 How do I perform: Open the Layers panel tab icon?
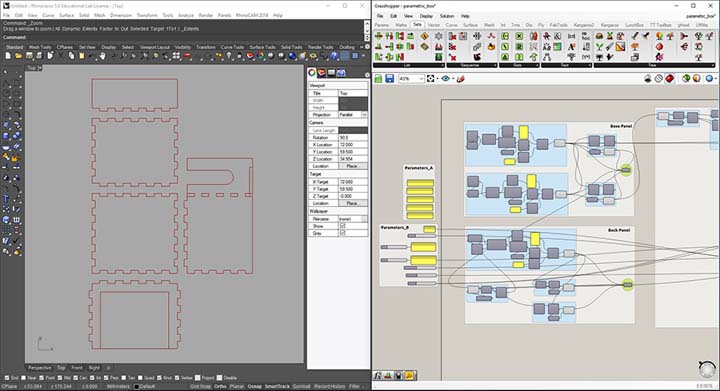[322, 73]
